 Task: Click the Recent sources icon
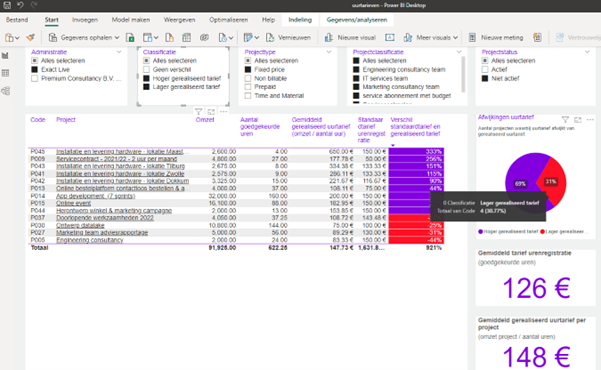tap(223, 38)
